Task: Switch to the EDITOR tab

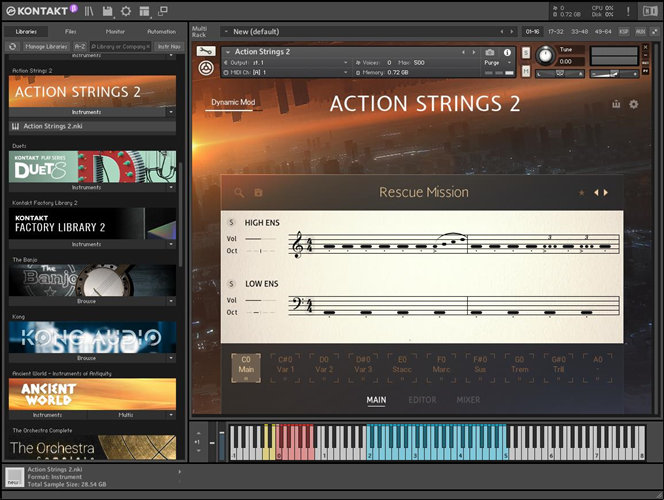Action: (422, 400)
